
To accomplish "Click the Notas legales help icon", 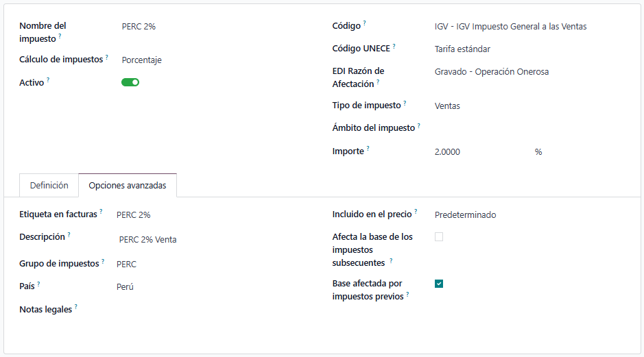I will [x=76, y=307].
